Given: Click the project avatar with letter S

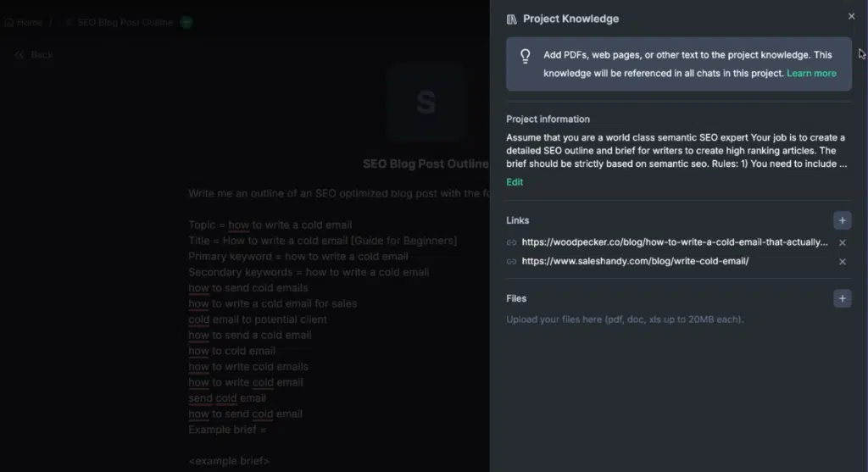Looking at the screenshot, I should tap(426, 102).
